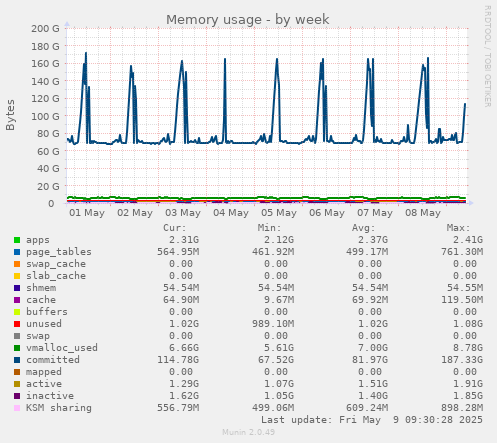Click the graph title 'Memory usage - by week'
Viewport: 497px width, 443px height.
pyautogui.click(x=248, y=20)
